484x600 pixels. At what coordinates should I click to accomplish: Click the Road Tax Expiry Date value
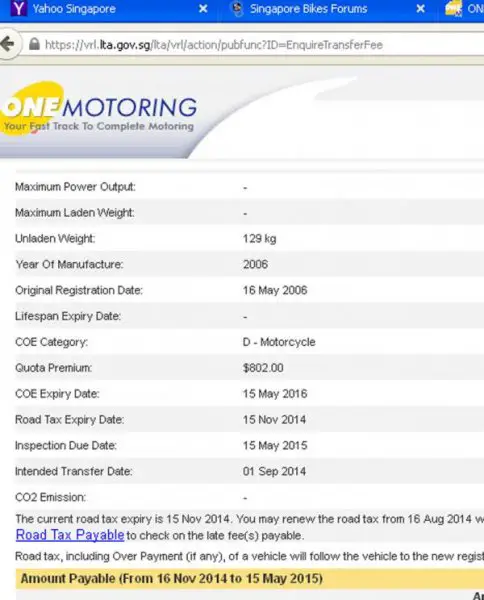pyautogui.click(x=274, y=420)
